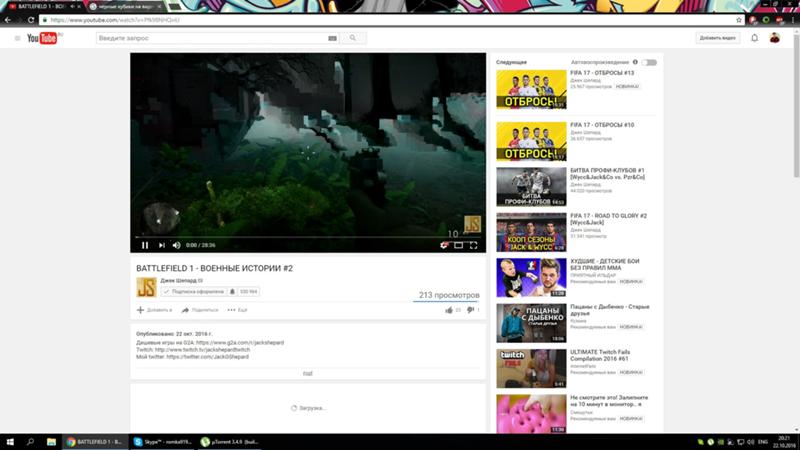Reload the page in browser
The height and width of the screenshot is (450, 800).
pyautogui.click(x=31, y=20)
